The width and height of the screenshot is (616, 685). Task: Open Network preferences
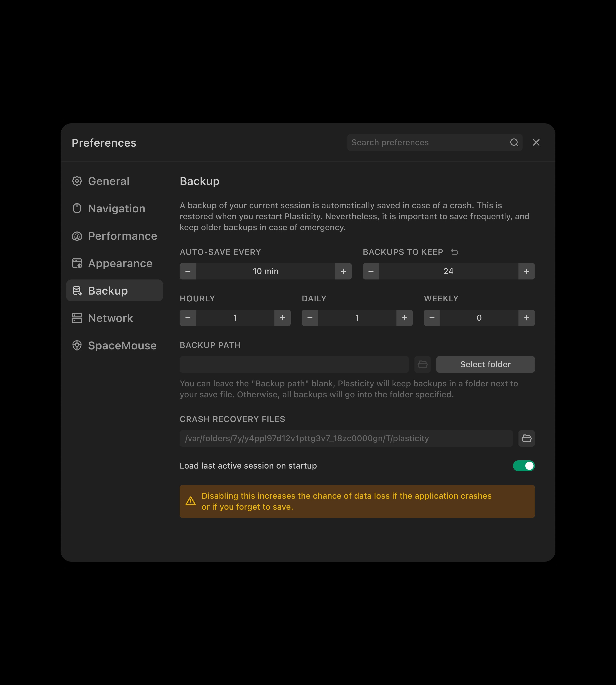[x=114, y=318]
